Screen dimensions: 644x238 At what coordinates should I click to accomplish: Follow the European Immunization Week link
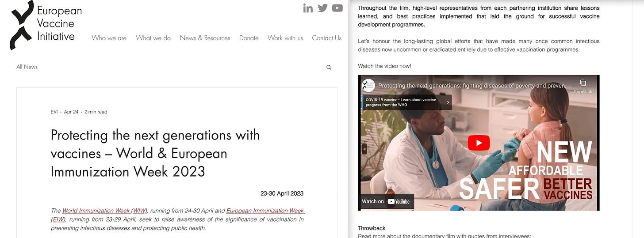(x=265, y=211)
